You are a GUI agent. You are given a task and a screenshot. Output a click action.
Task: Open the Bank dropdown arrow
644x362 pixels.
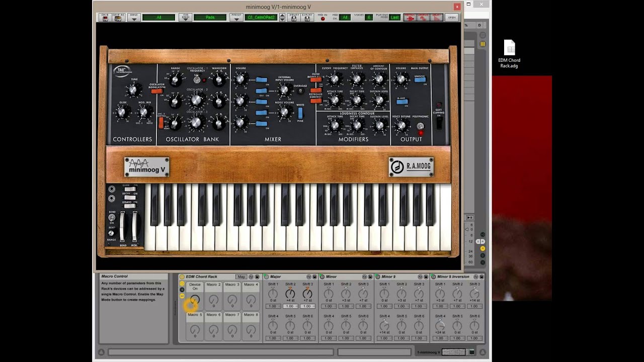tap(134, 19)
